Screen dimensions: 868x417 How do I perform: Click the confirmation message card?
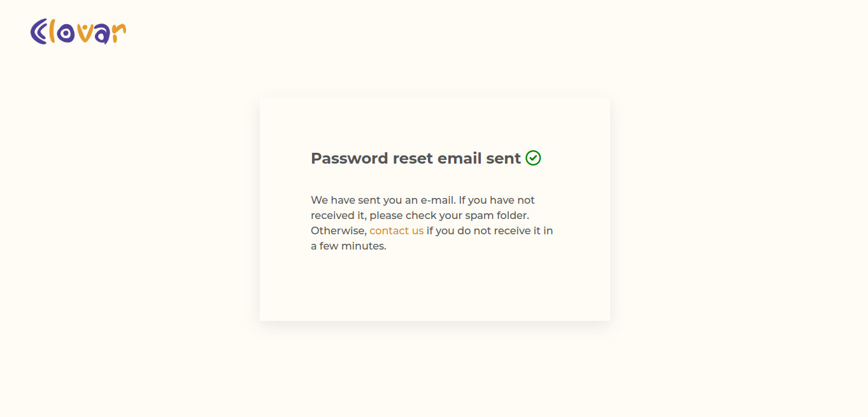(x=434, y=209)
